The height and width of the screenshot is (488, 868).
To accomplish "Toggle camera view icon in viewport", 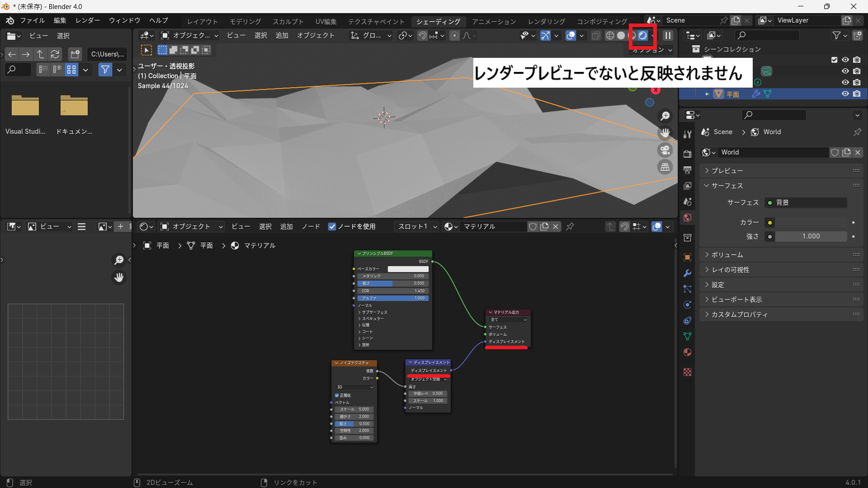I will (665, 150).
